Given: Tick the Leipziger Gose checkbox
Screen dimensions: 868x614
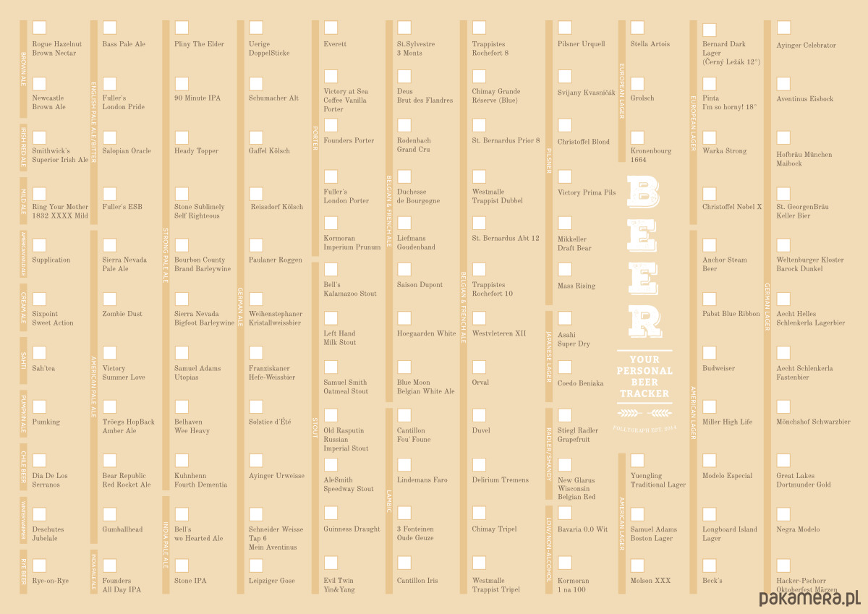Looking at the screenshot, I should click(256, 566).
